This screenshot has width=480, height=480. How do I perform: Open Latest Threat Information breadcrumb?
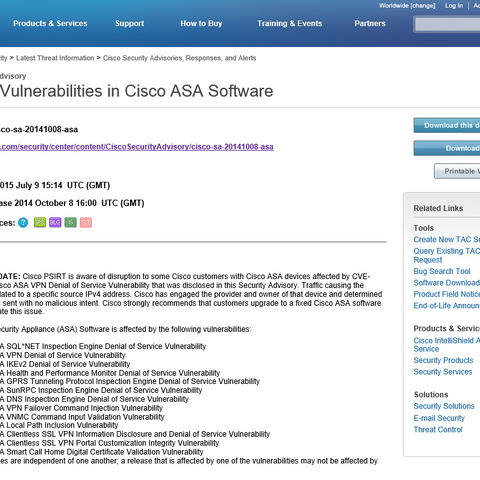[x=55, y=58]
